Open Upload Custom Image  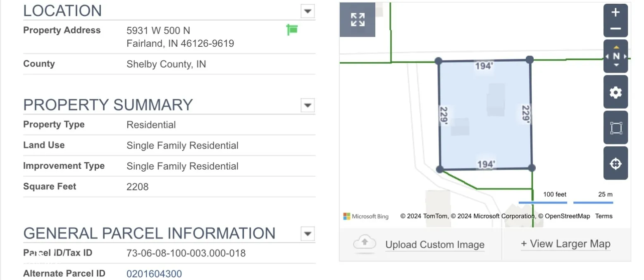434,245
